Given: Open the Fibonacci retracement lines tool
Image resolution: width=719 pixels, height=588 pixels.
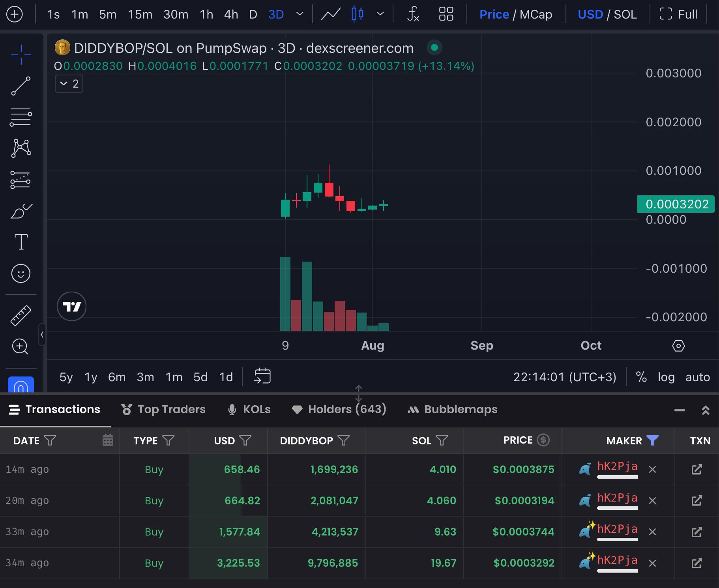Looking at the screenshot, I should tap(21, 117).
